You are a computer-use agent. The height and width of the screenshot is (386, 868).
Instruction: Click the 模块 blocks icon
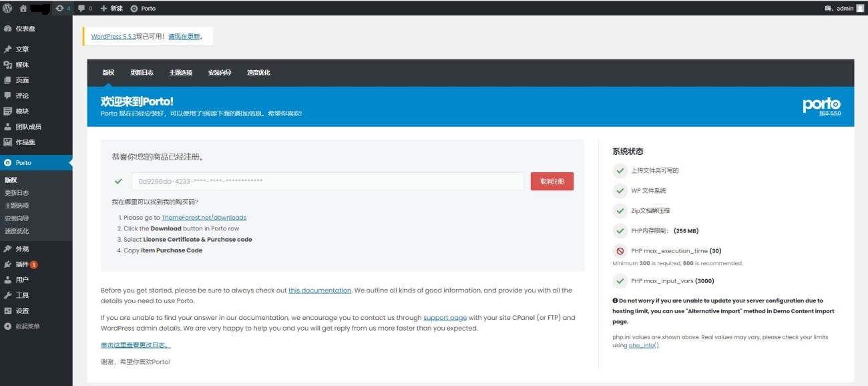8,111
